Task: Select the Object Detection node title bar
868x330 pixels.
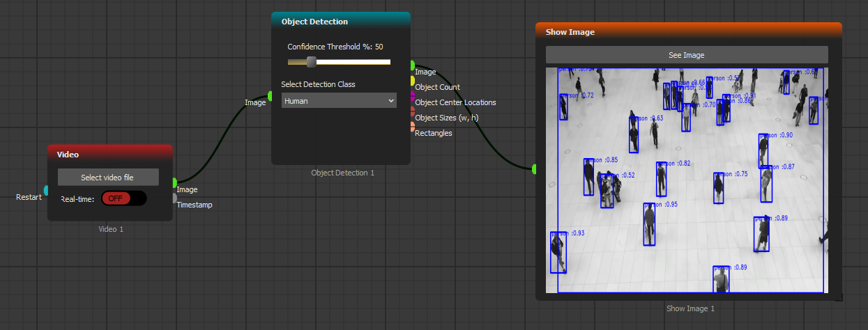Action: click(340, 22)
